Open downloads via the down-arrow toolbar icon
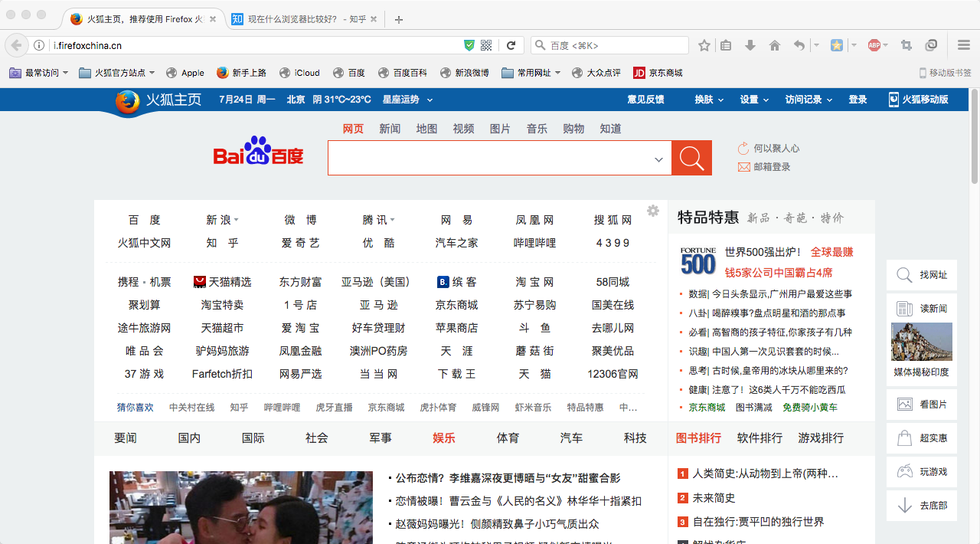This screenshot has height=544, width=980. [x=750, y=46]
